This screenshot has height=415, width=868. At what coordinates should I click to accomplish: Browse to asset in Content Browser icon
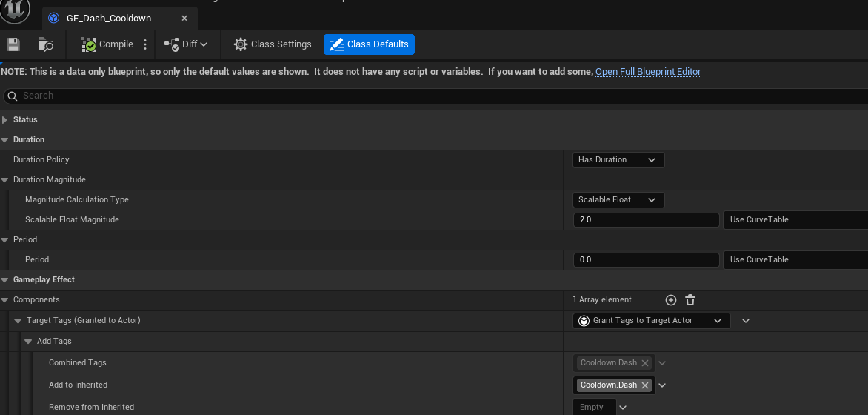tap(45, 44)
